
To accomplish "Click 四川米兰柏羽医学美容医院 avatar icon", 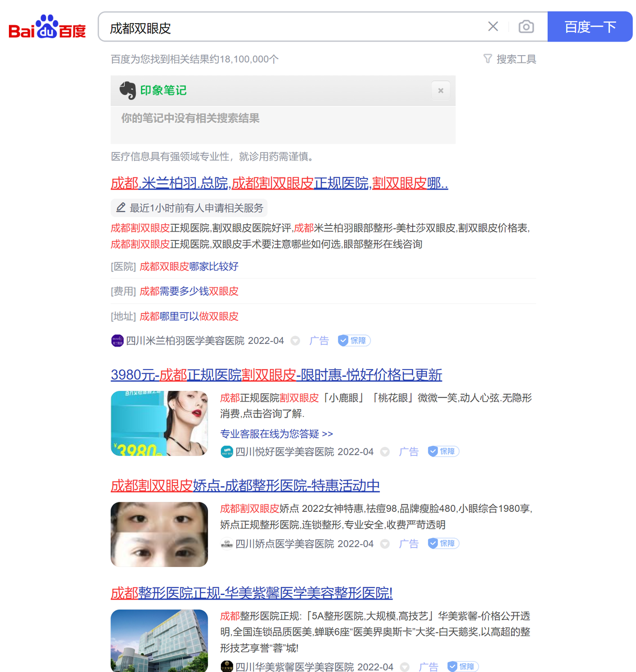I will pyautogui.click(x=118, y=341).
